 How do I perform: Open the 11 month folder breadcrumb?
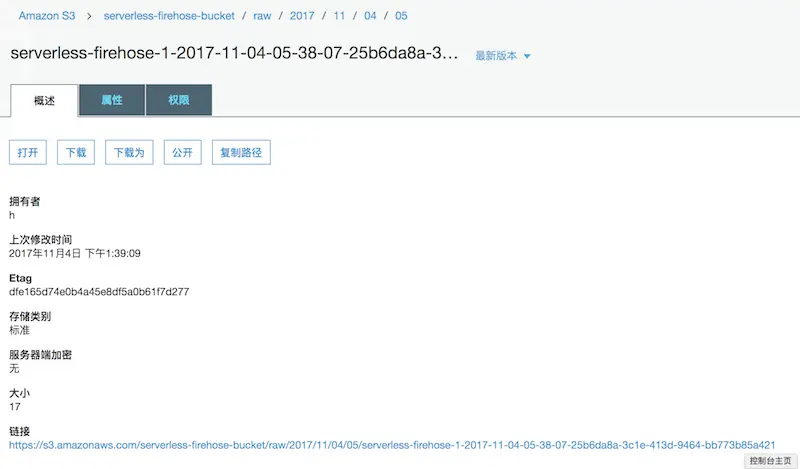(x=339, y=16)
